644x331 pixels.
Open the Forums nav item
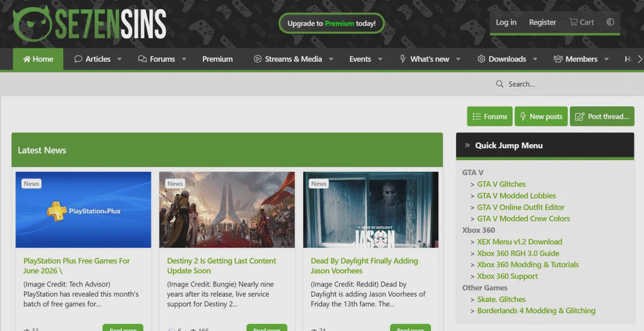(157, 59)
